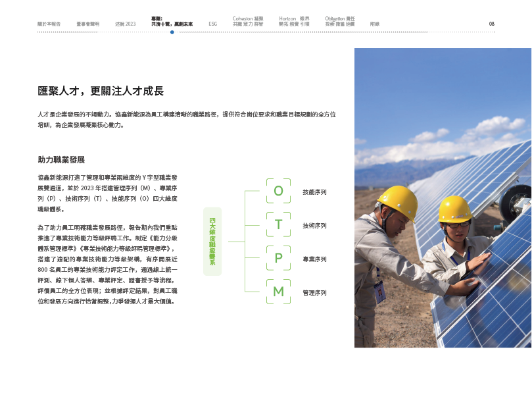Click the text label beside the M box

point(314,292)
